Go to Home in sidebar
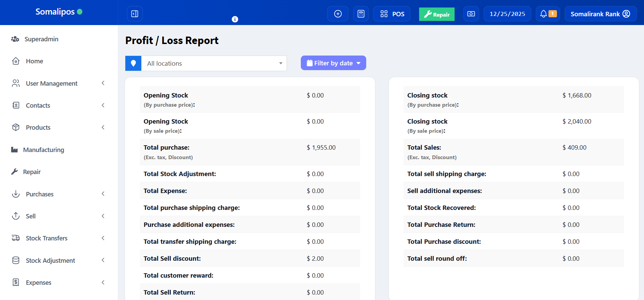 coord(34,61)
